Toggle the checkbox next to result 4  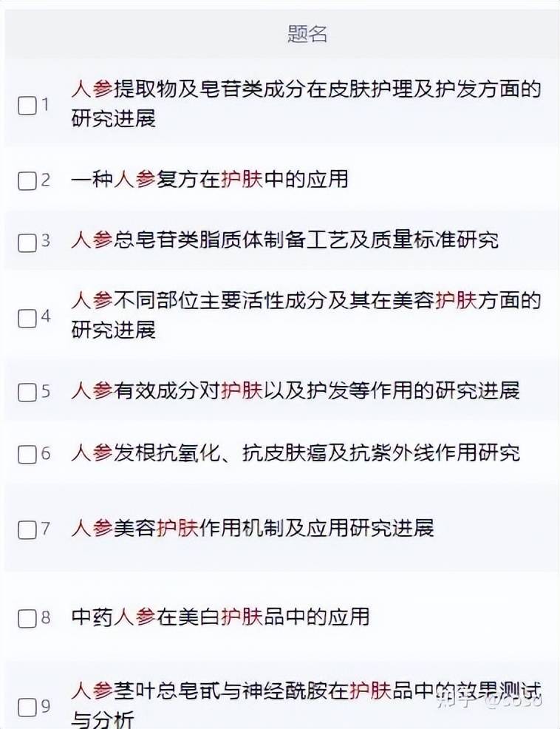pyautogui.click(x=27, y=318)
